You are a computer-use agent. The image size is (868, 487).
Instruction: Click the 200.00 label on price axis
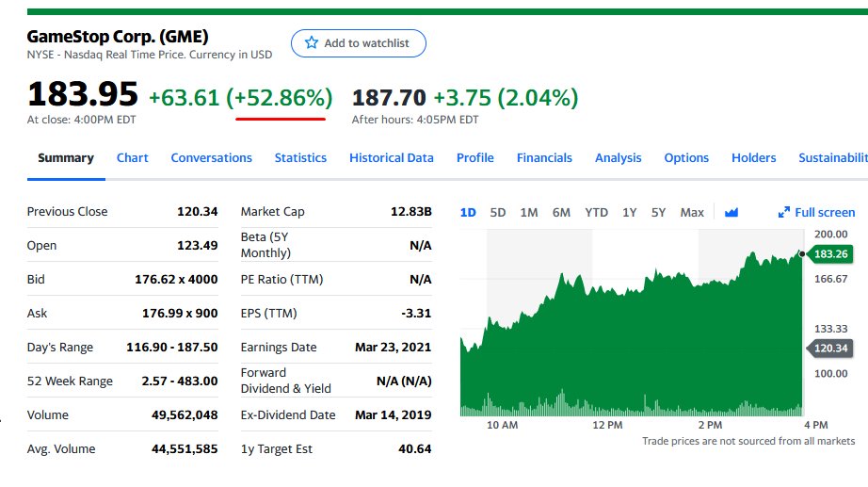coord(830,235)
